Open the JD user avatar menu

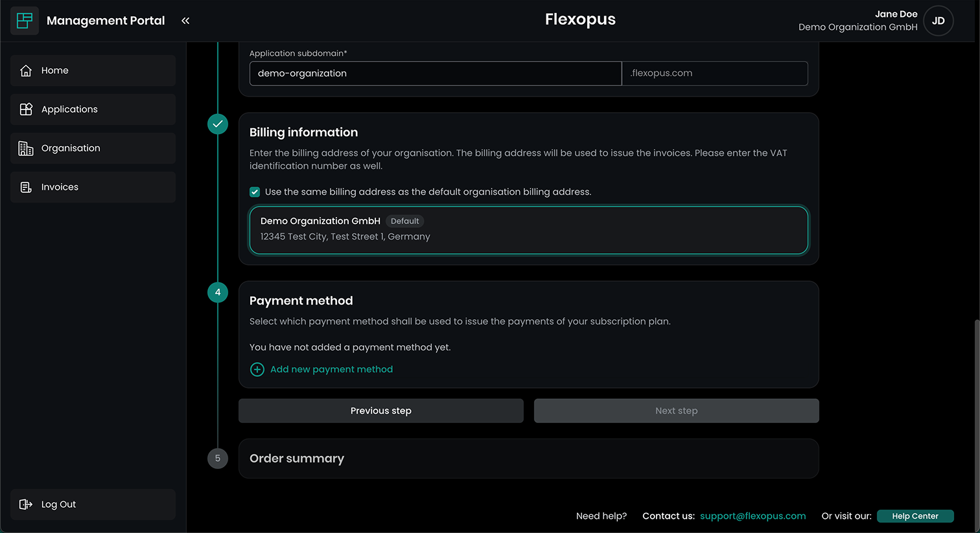coord(938,21)
